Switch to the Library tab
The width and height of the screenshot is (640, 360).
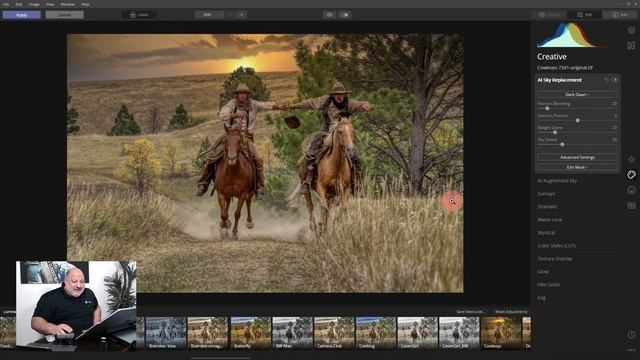pyautogui.click(x=549, y=15)
